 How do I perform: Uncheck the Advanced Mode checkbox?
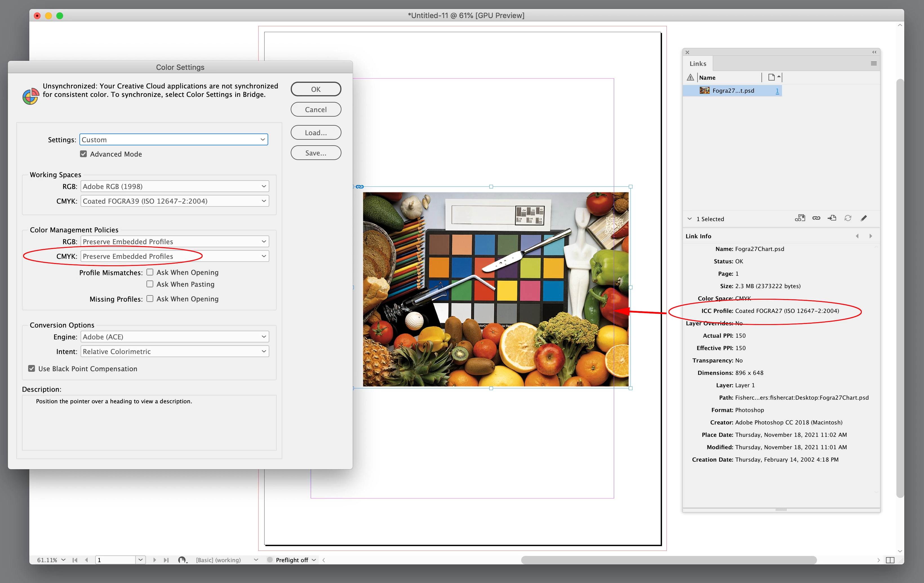[83, 154]
